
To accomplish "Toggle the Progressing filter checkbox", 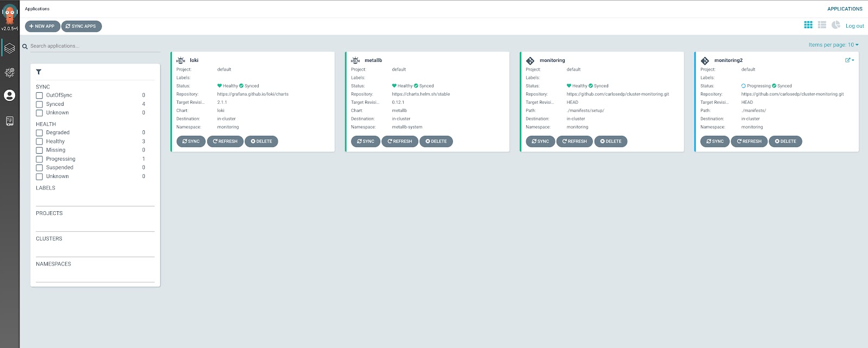I will point(39,159).
